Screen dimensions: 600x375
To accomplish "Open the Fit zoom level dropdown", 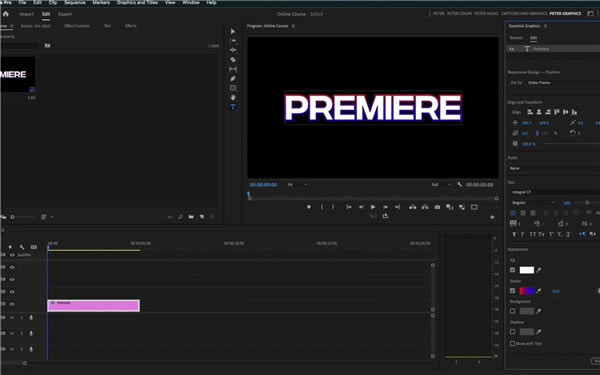I will pos(297,185).
